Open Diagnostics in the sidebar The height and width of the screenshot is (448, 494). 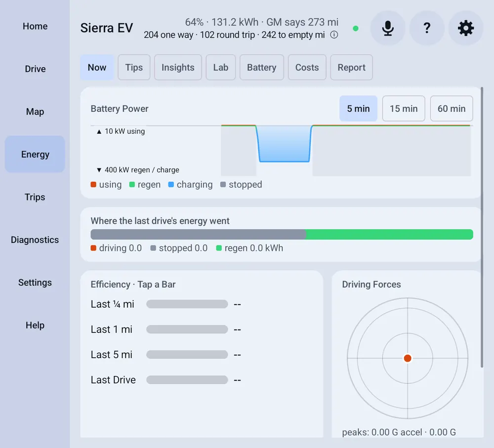(x=35, y=240)
